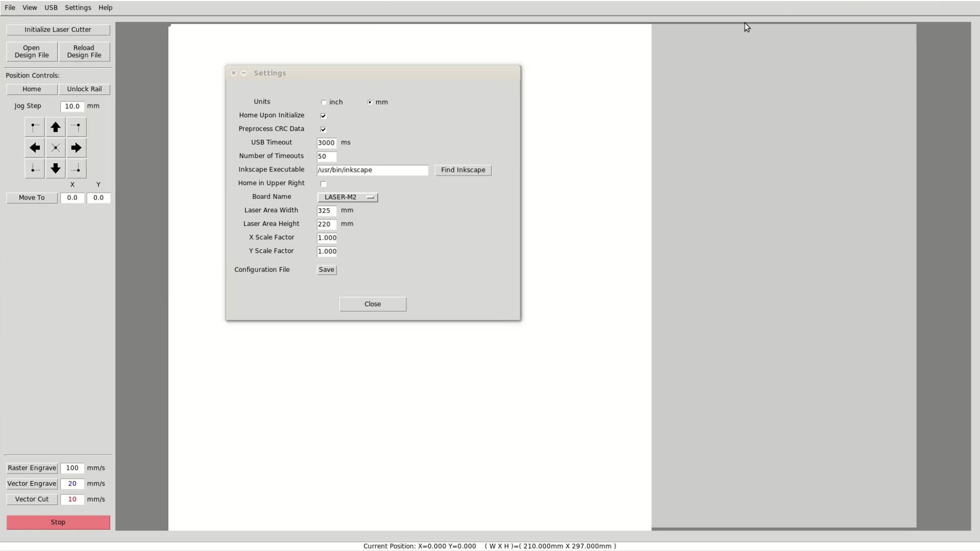
Task: Click the Move To Y coordinate field
Action: coord(99,198)
